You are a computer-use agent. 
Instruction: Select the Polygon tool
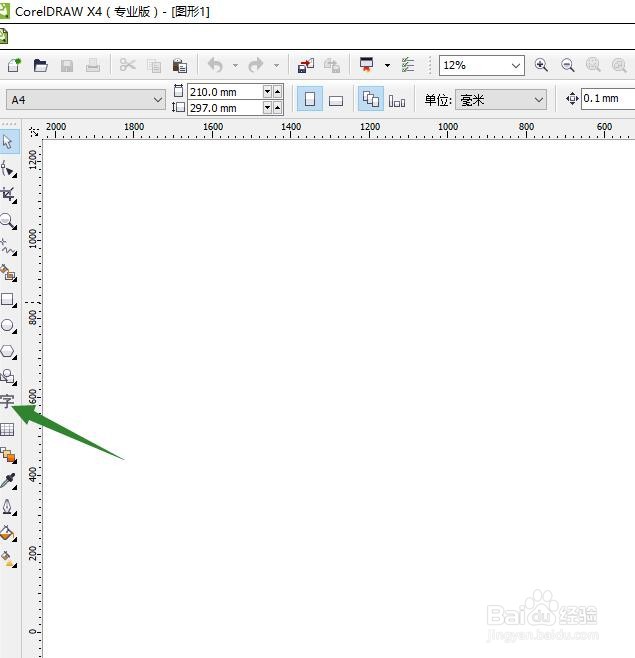click(x=8, y=351)
